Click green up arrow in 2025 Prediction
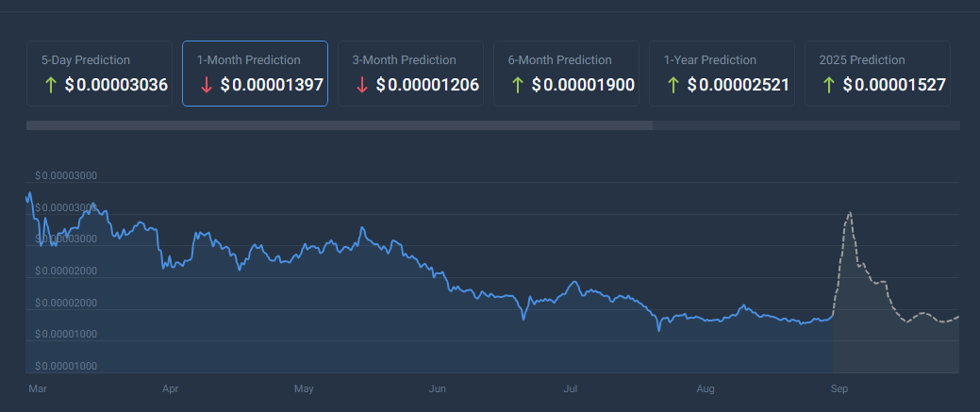 click(829, 85)
